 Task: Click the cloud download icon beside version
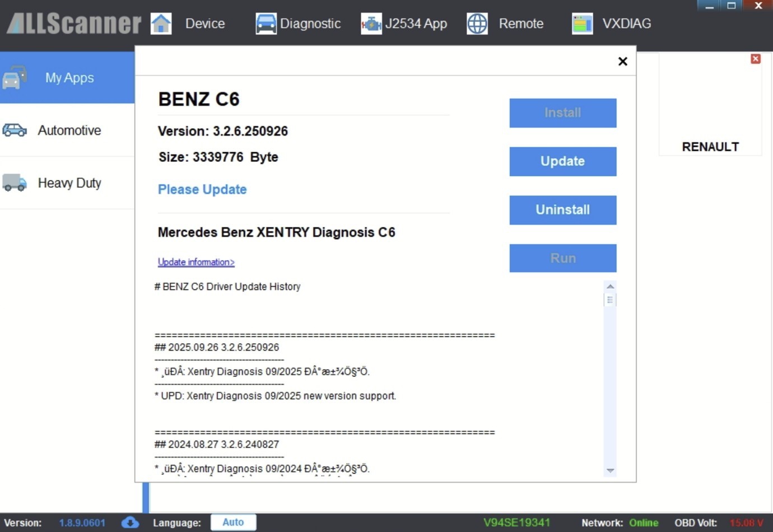[130, 522]
